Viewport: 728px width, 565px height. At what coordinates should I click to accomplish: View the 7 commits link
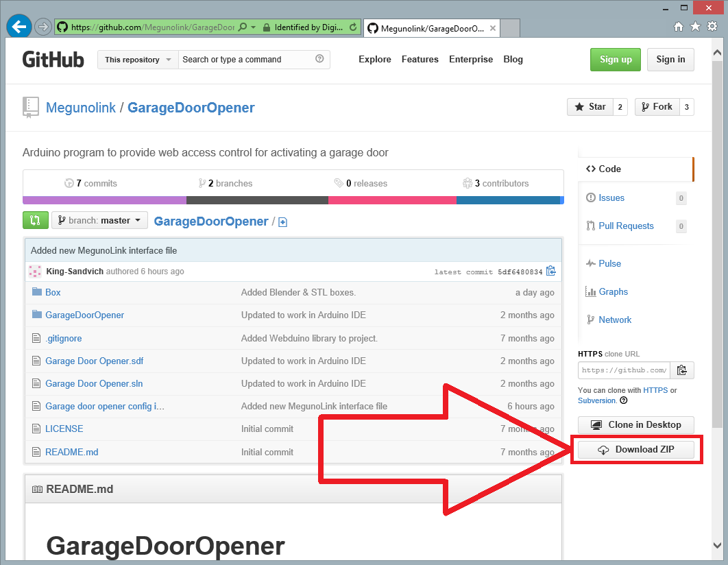(91, 183)
